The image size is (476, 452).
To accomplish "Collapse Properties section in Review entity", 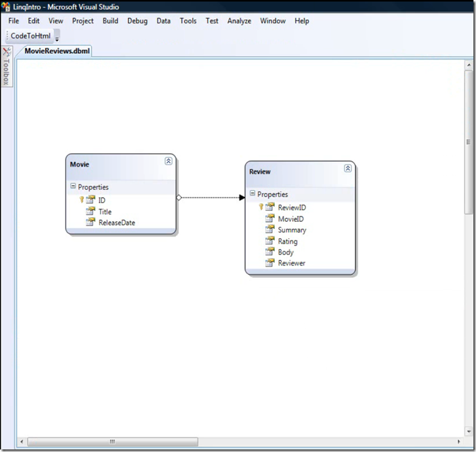I will pyautogui.click(x=252, y=193).
